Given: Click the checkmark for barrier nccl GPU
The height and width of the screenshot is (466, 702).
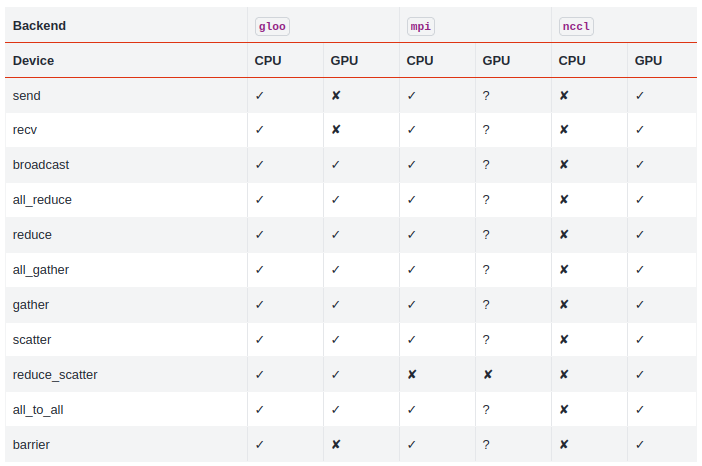Looking at the screenshot, I should point(640,445).
